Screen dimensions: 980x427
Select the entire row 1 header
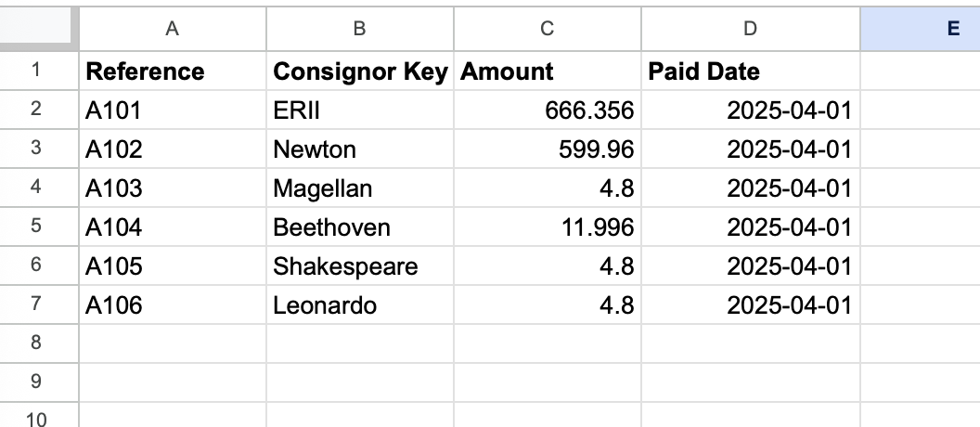click(x=37, y=70)
